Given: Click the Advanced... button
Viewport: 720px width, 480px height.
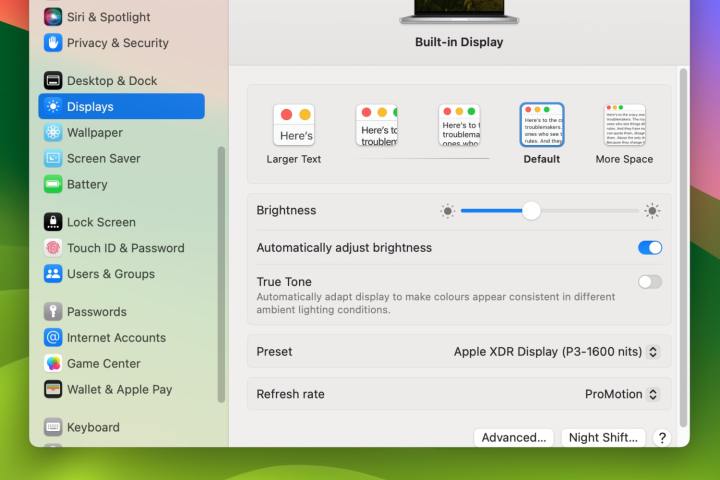Looking at the screenshot, I should point(514,437).
